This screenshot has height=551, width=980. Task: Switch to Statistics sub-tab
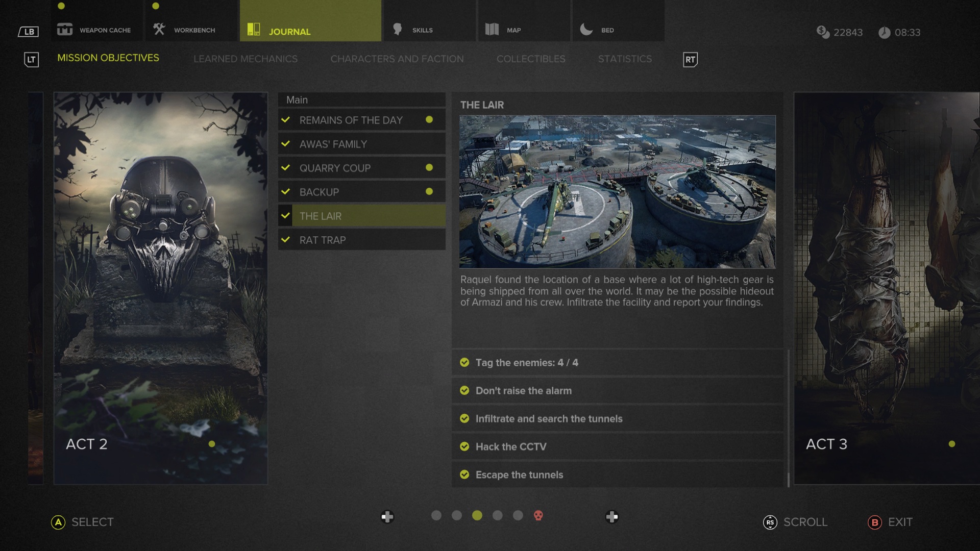pos(625,59)
